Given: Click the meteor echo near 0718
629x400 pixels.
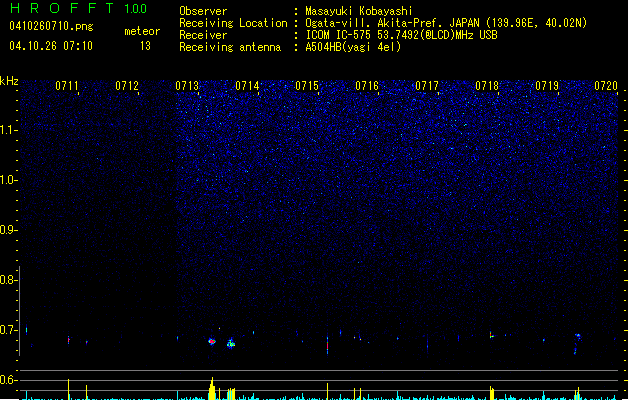Looking at the screenshot, I should tap(491, 335).
